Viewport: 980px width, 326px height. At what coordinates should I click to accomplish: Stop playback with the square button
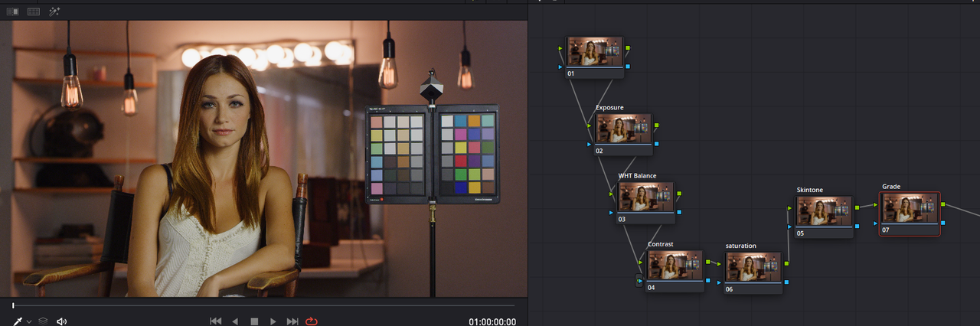click(254, 321)
